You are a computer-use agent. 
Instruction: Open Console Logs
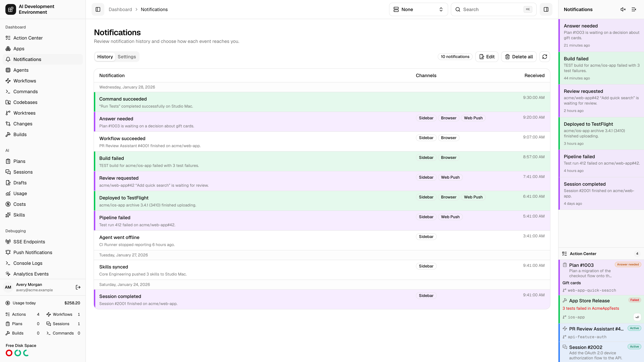(43, 263)
